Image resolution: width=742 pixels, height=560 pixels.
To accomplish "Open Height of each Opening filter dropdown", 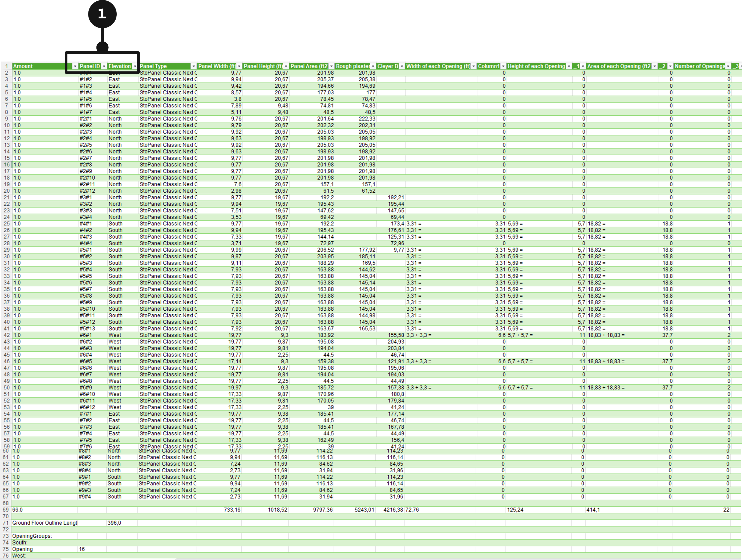I will [x=569, y=66].
